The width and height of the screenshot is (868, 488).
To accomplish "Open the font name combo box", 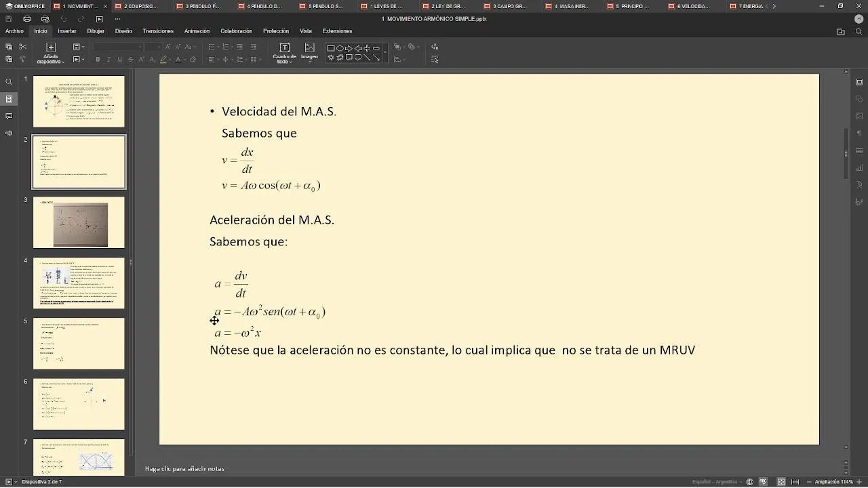I will 118,47.
